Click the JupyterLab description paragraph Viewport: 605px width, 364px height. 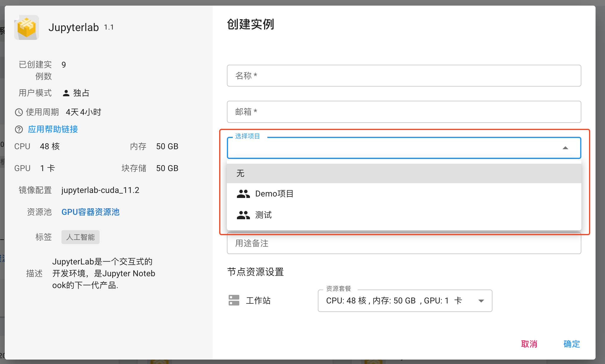(103, 273)
